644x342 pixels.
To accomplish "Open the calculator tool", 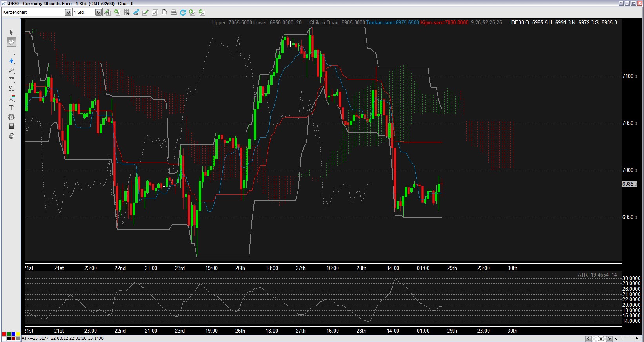I will point(11,127).
